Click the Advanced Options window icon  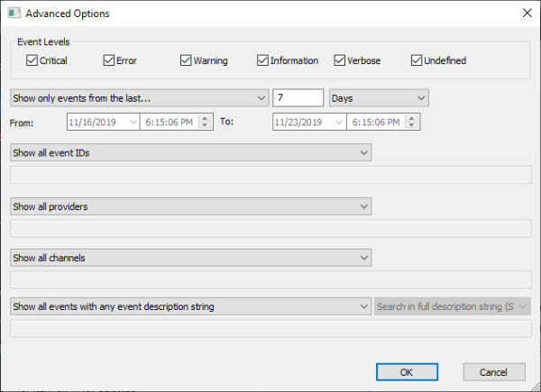(14, 14)
